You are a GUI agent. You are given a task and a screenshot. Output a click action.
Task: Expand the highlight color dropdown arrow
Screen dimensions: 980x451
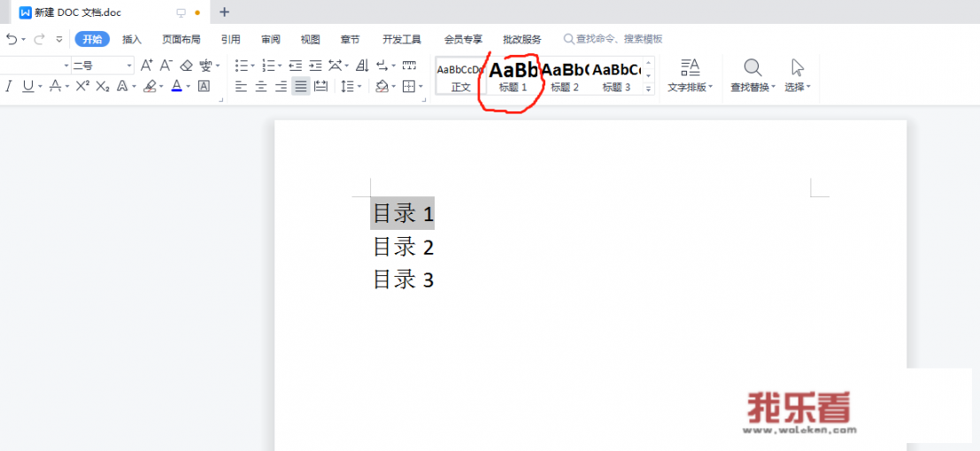tap(161, 86)
